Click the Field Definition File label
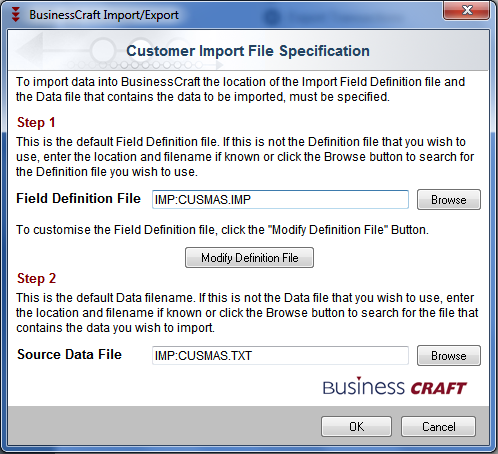The width and height of the screenshot is (498, 454). [x=79, y=198]
